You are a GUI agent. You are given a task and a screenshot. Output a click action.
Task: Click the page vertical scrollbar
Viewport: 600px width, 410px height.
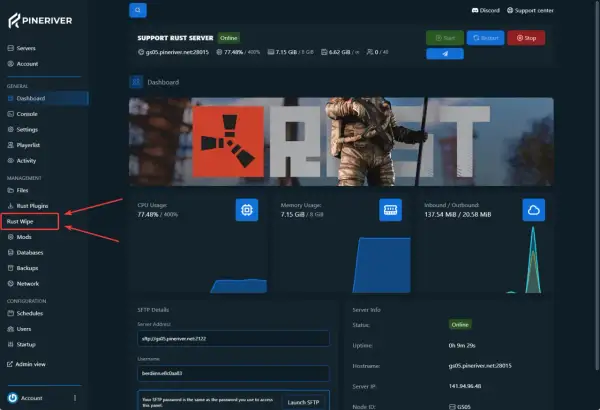pyautogui.click(x=597, y=185)
